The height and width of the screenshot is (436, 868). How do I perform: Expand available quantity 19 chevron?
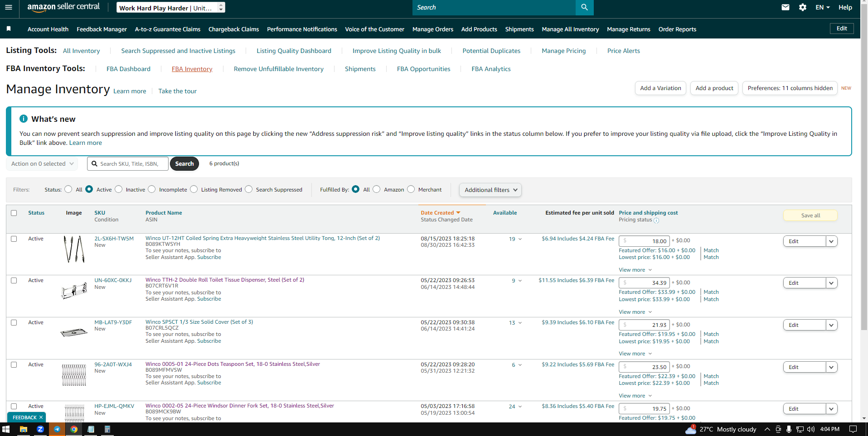(520, 239)
